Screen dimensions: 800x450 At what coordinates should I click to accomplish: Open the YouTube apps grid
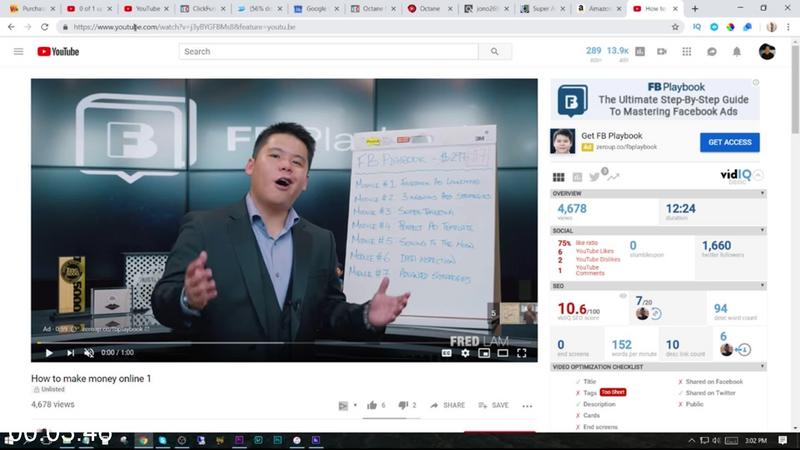pyautogui.click(x=687, y=52)
